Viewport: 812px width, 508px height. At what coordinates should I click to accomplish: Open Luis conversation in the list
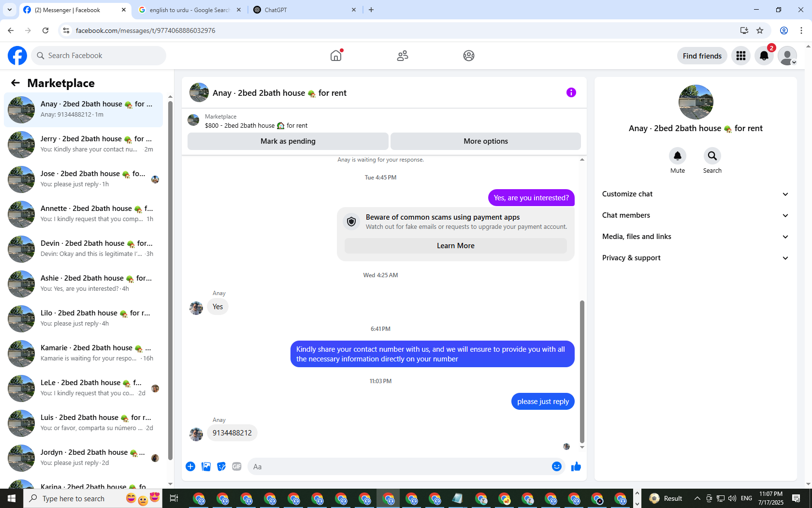(83, 423)
